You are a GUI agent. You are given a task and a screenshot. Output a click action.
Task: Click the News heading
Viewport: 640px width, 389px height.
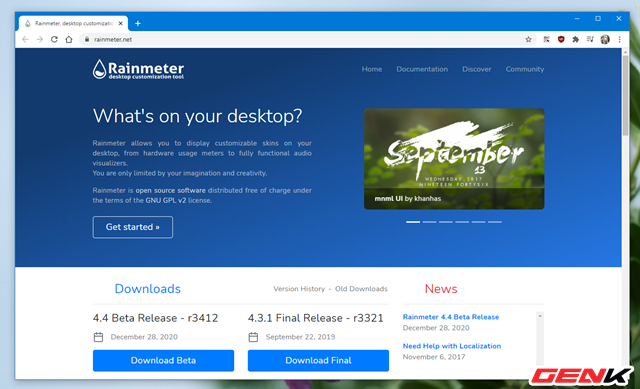(441, 289)
